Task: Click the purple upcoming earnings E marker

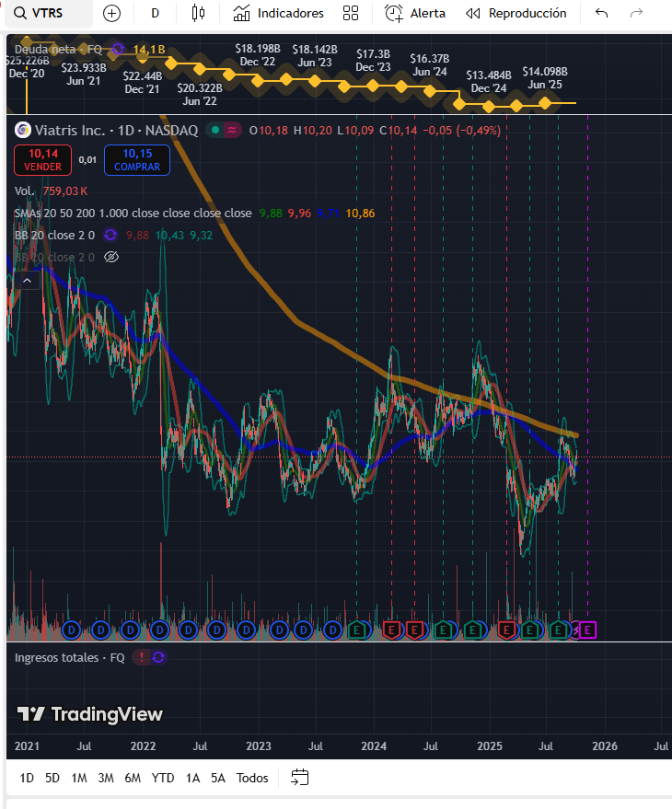Action: (589, 630)
